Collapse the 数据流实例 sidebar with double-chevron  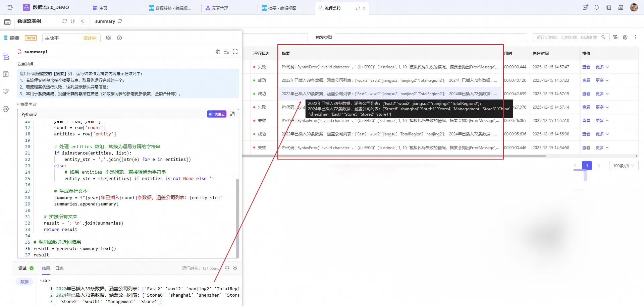click(82, 21)
